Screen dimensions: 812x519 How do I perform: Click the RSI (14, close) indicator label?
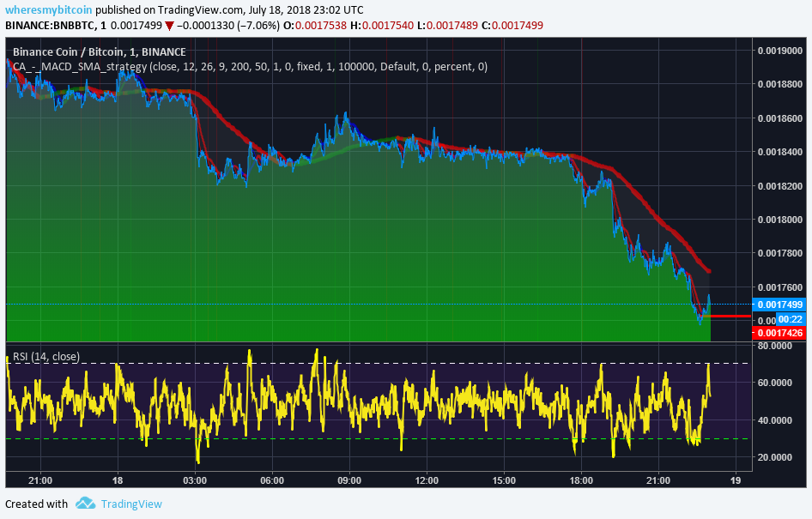(46, 357)
